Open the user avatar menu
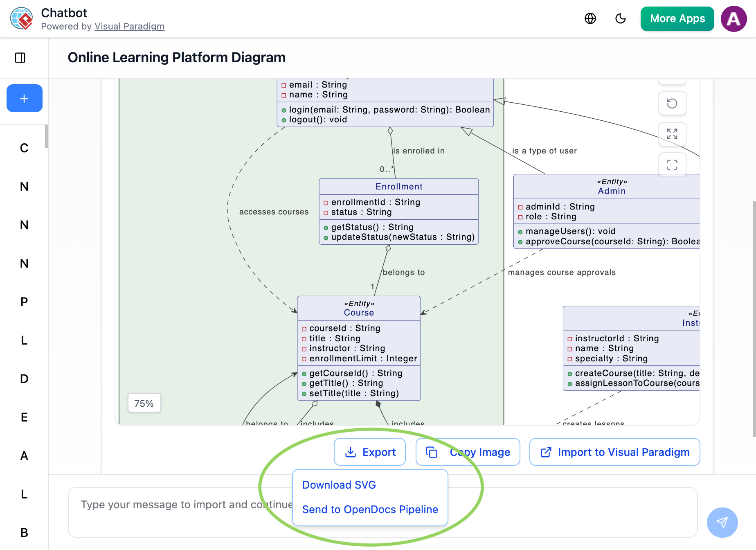756x550 pixels. click(733, 19)
